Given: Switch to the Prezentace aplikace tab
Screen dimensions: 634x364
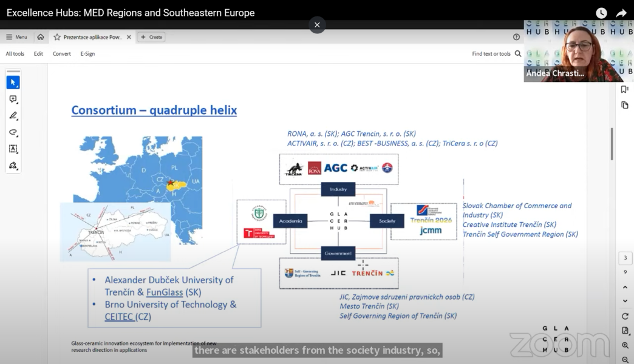Looking at the screenshot, I should tap(92, 37).
